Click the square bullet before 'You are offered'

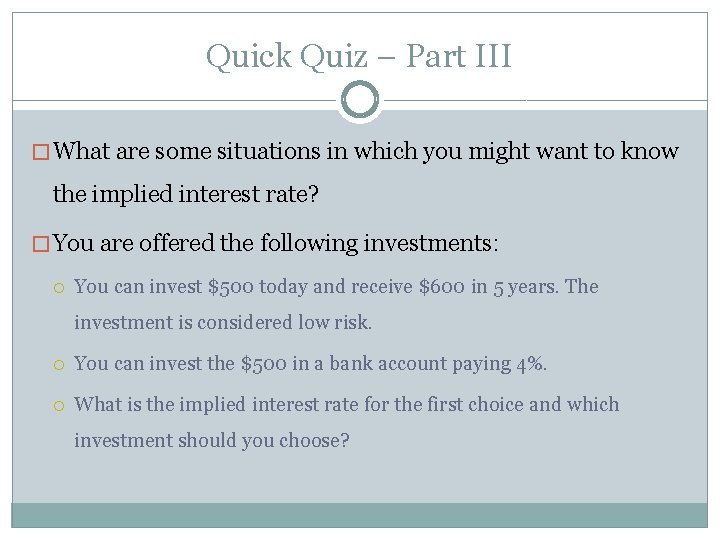tap(41, 244)
